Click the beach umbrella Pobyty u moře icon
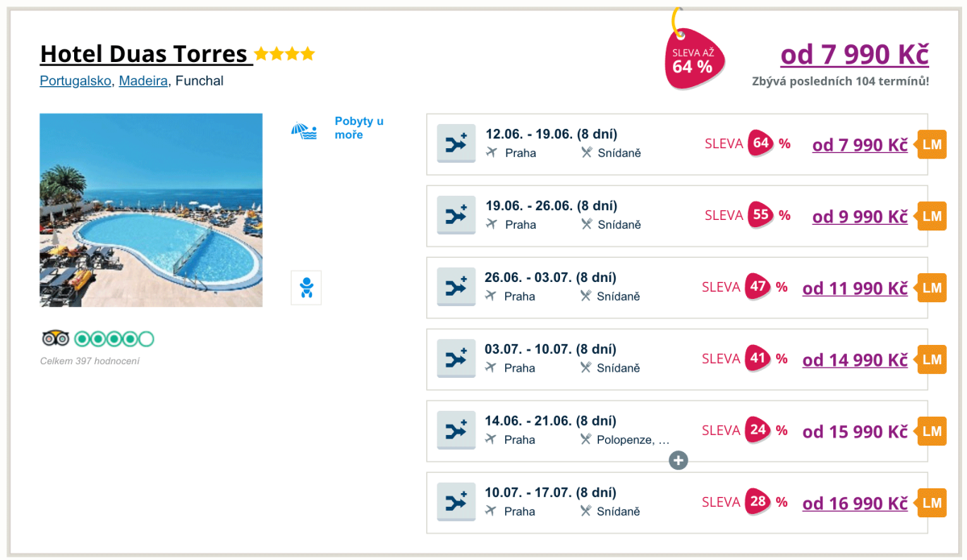Viewport: 967px width, 560px height. [304, 130]
